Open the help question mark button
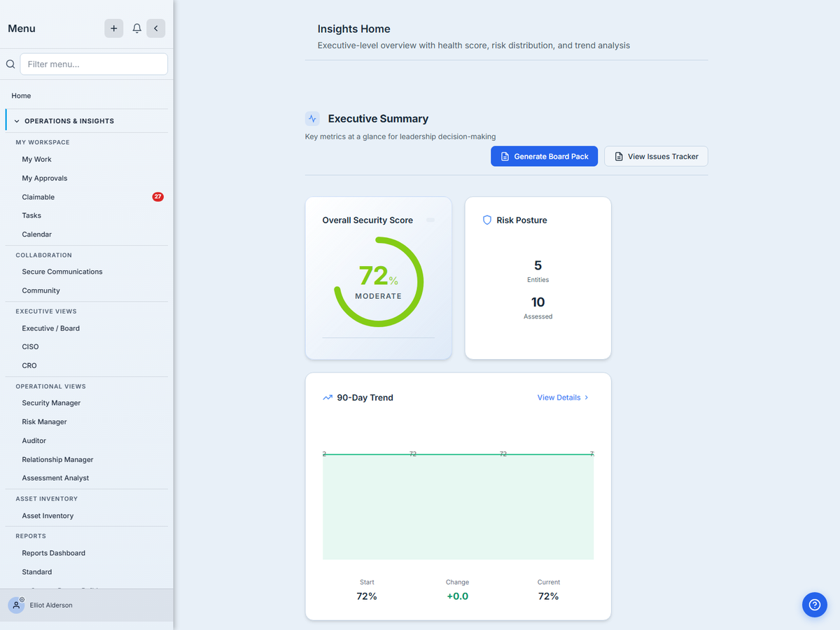This screenshot has width=840, height=630. click(x=814, y=605)
